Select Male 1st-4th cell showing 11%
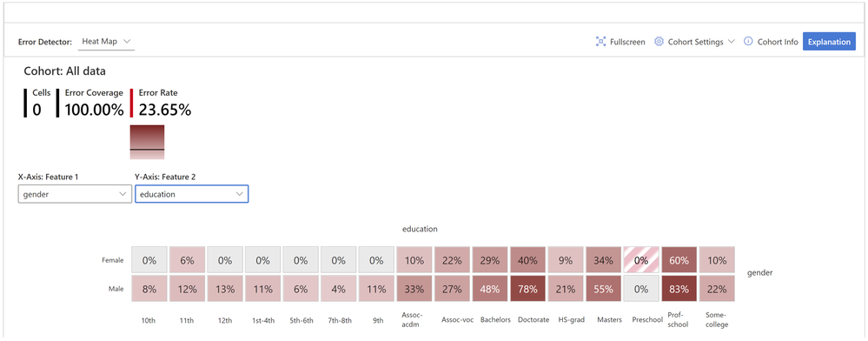This screenshot has height=341, width=868. click(263, 288)
